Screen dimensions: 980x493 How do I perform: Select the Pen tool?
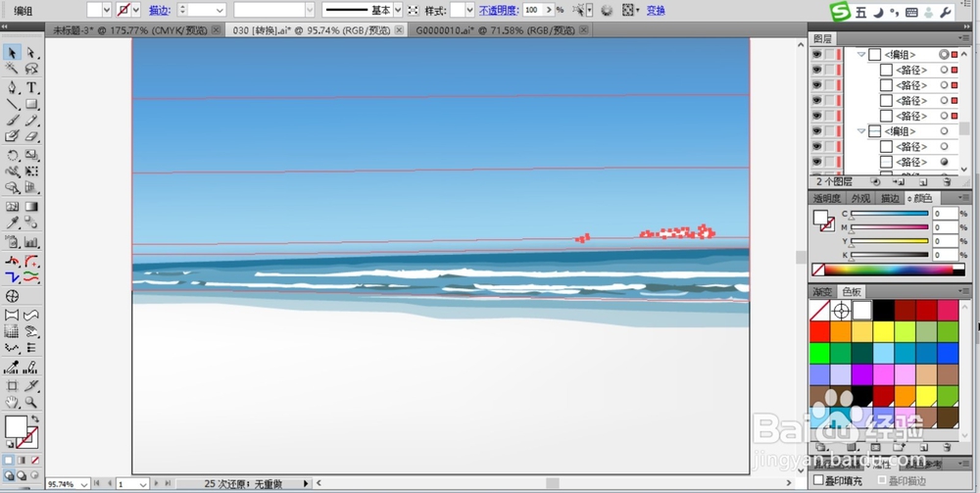[12, 87]
